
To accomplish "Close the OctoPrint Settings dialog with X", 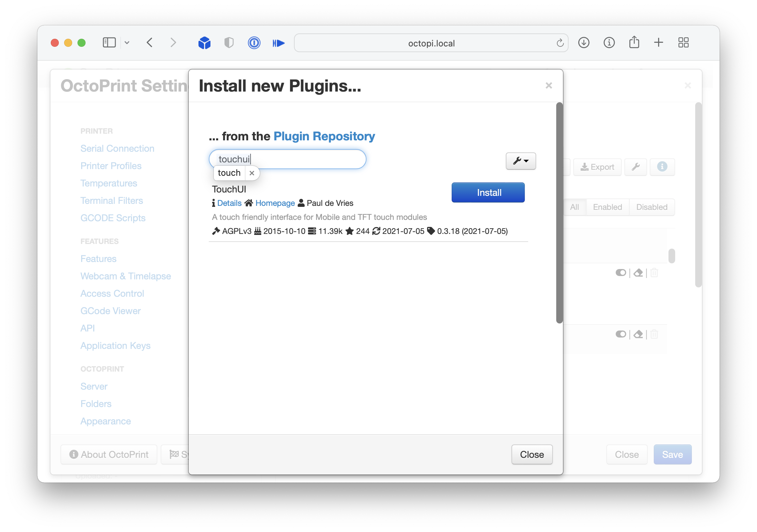I will 688,86.
